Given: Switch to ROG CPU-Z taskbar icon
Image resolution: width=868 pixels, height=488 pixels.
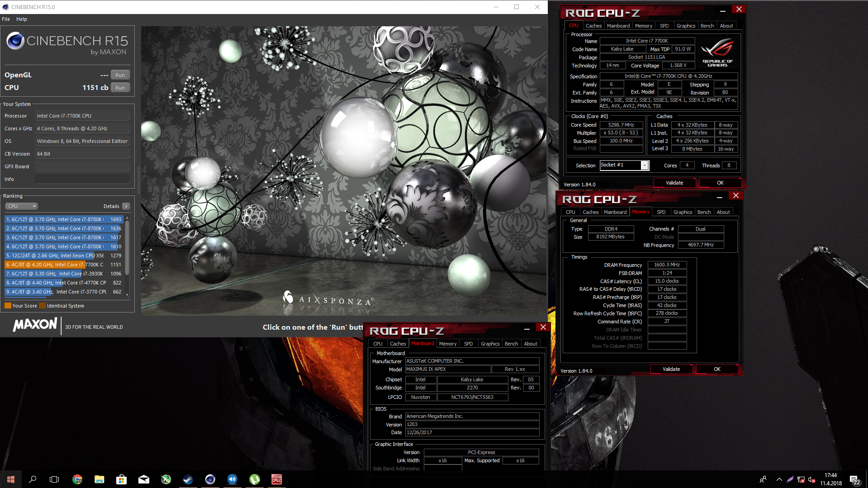Looking at the screenshot, I should (277, 479).
